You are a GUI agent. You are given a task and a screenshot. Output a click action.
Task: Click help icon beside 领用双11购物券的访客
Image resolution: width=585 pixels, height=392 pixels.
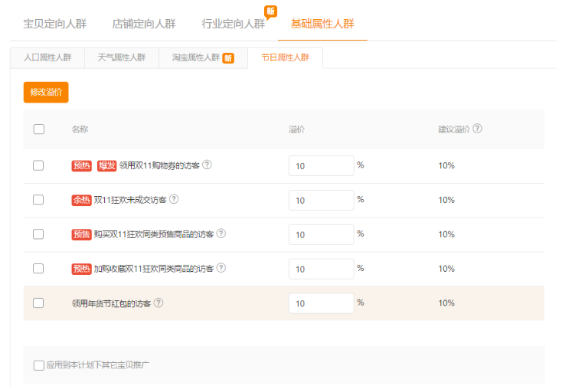207,165
